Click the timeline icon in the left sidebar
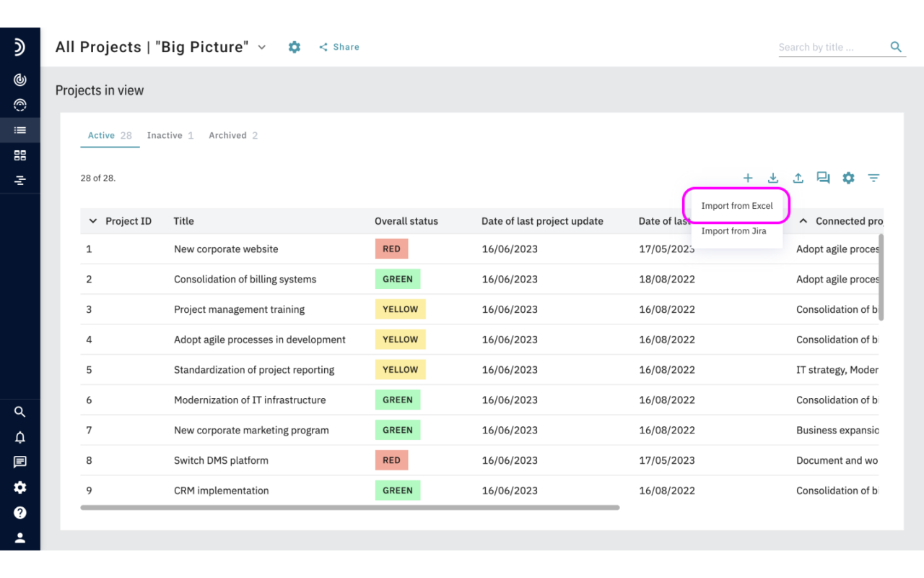924x578 pixels. coord(20,180)
